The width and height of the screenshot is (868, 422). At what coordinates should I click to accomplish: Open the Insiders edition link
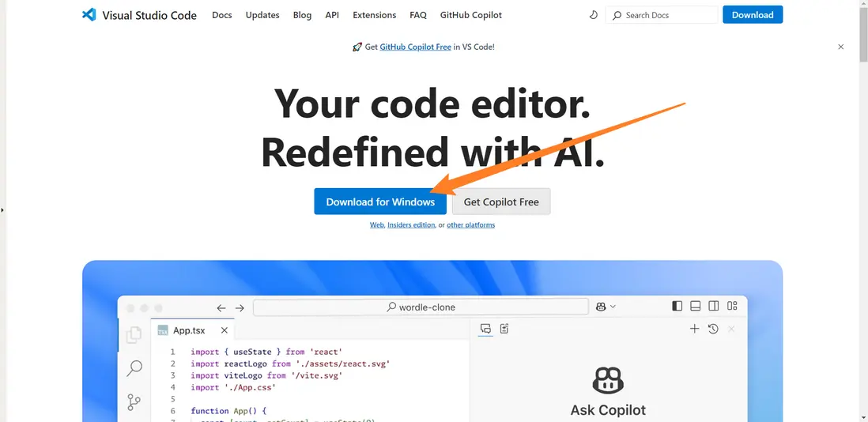click(x=411, y=225)
